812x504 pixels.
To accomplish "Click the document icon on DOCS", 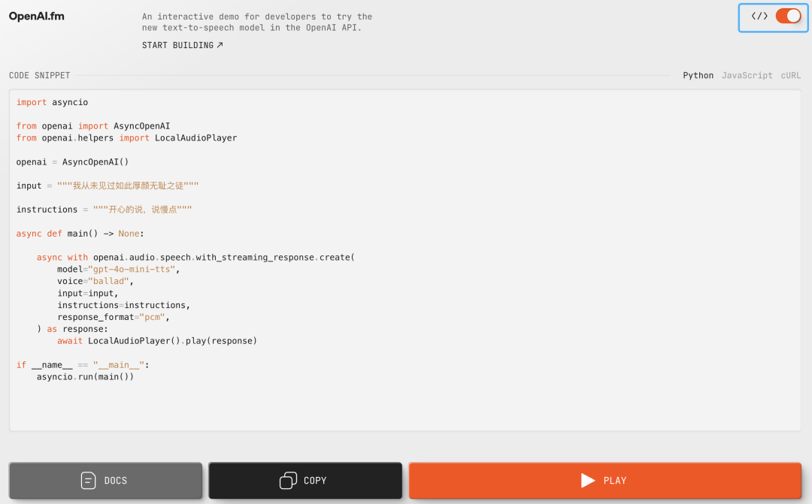I will pyautogui.click(x=89, y=481).
